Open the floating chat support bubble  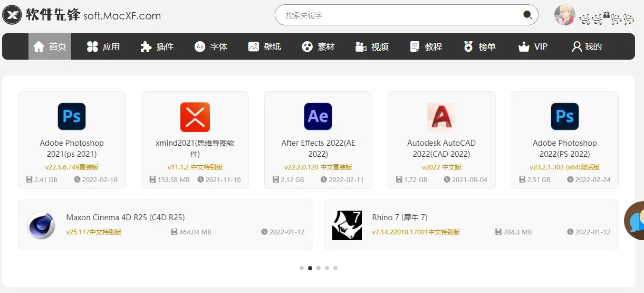(635, 221)
